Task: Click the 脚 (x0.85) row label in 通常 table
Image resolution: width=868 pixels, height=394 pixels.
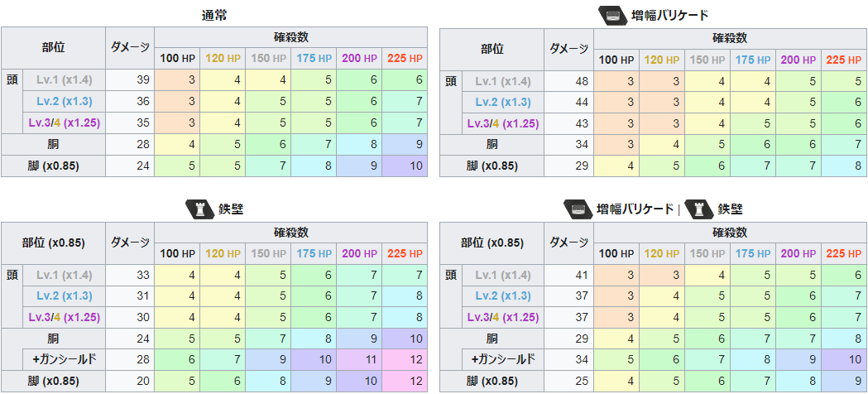Action: point(53,166)
